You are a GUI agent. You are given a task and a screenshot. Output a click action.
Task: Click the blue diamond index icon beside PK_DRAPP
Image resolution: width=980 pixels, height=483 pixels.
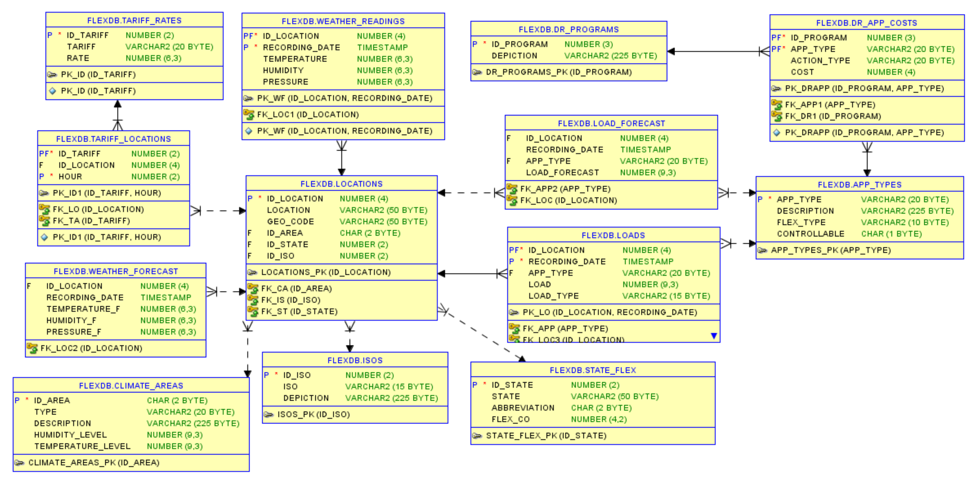pyautogui.click(x=776, y=132)
